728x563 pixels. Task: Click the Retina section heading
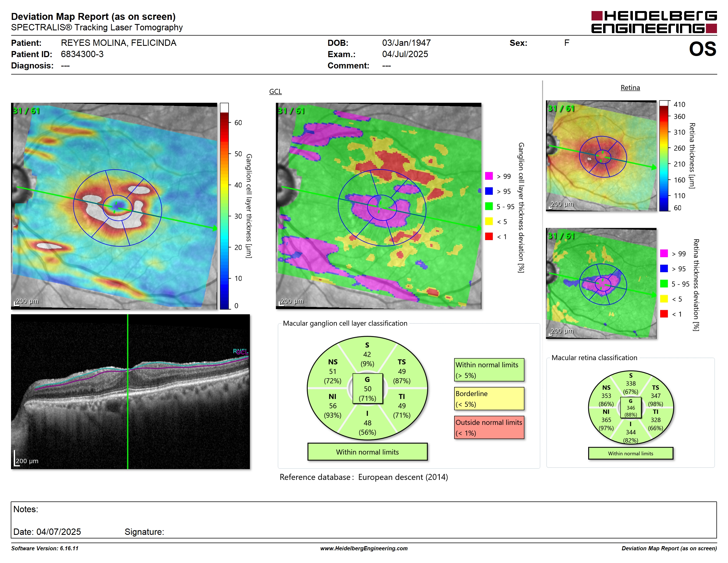pyautogui.click(x=630, y=88)
